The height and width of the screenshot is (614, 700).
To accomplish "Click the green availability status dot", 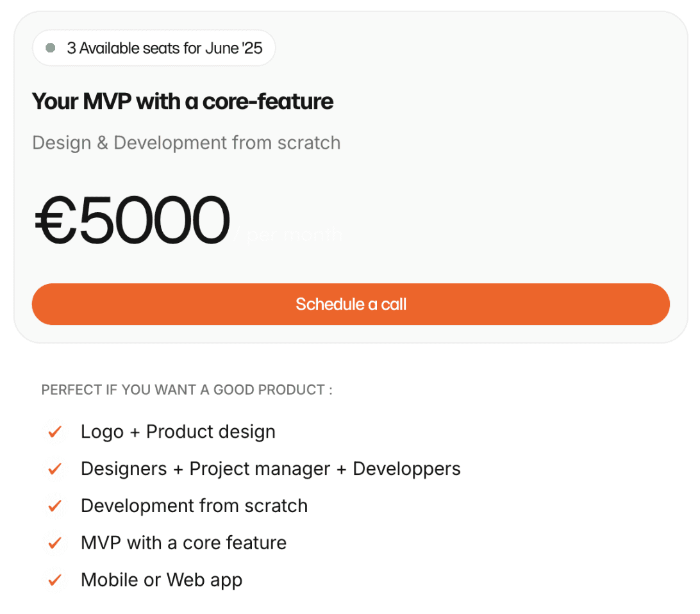I will pyautogui.click(x=51, y=47).
